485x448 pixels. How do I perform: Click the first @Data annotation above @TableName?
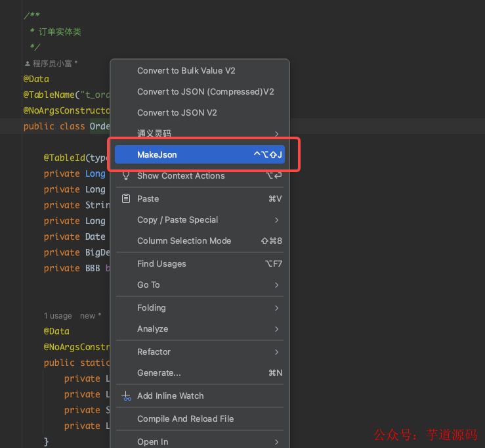(36, 79)
